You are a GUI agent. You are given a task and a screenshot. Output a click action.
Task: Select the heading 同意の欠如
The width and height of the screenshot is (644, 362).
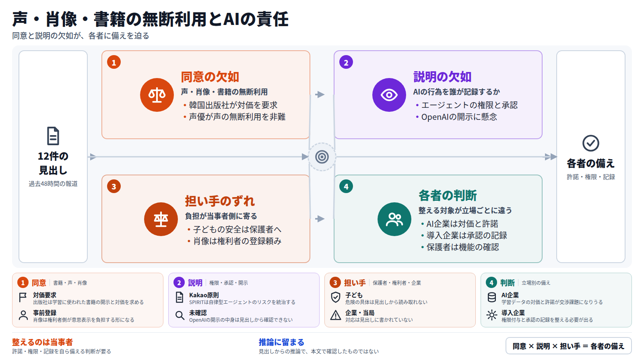coord(210,77)
